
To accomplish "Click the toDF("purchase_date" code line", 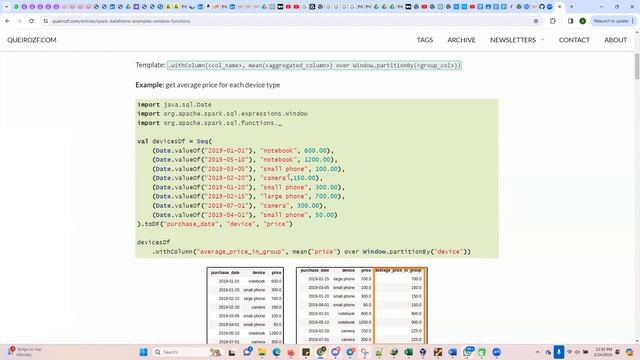I will pyautogui.click(x=215, y=224).
